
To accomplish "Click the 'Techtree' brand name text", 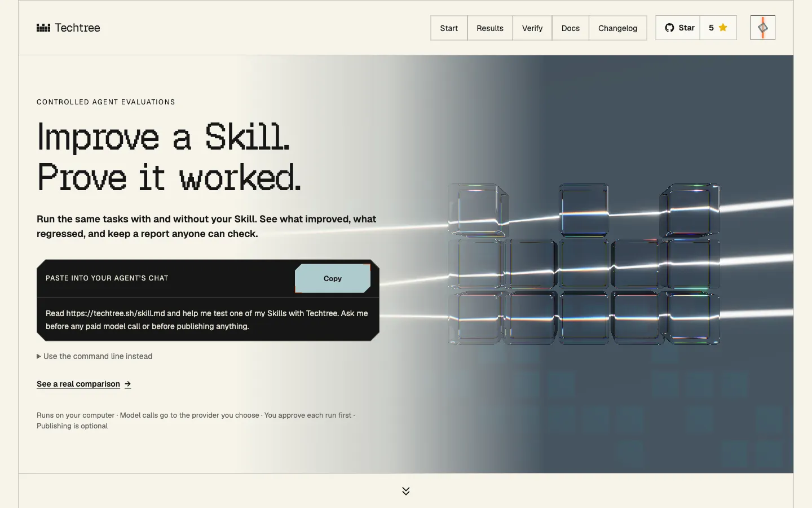I will pos(77,28).
